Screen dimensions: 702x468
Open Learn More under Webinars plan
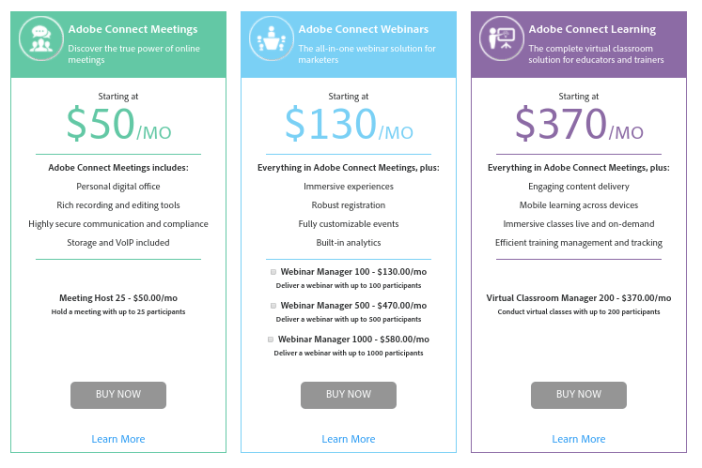(x=348, y=439)
